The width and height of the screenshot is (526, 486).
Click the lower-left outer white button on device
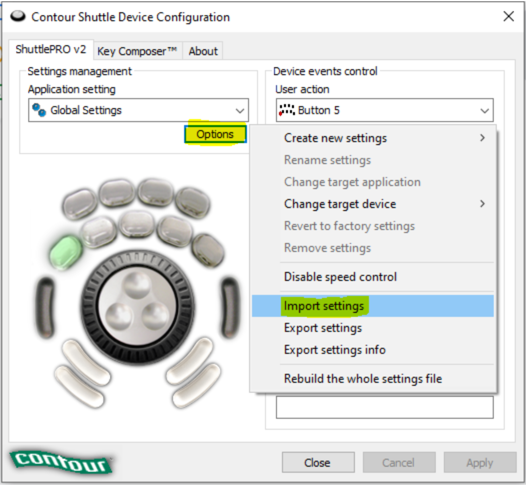coord(80,387)
